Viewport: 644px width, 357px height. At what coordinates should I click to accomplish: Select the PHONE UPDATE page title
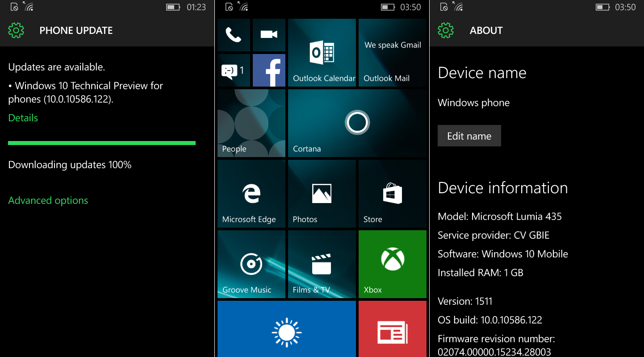tap(76, 30)
